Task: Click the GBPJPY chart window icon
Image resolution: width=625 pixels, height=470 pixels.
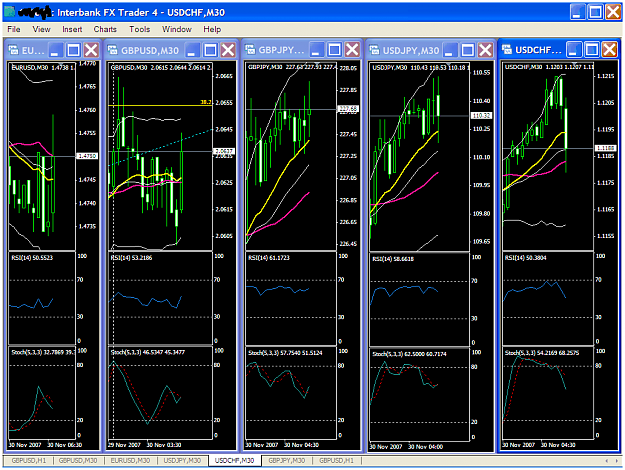Action: point(250,50)
